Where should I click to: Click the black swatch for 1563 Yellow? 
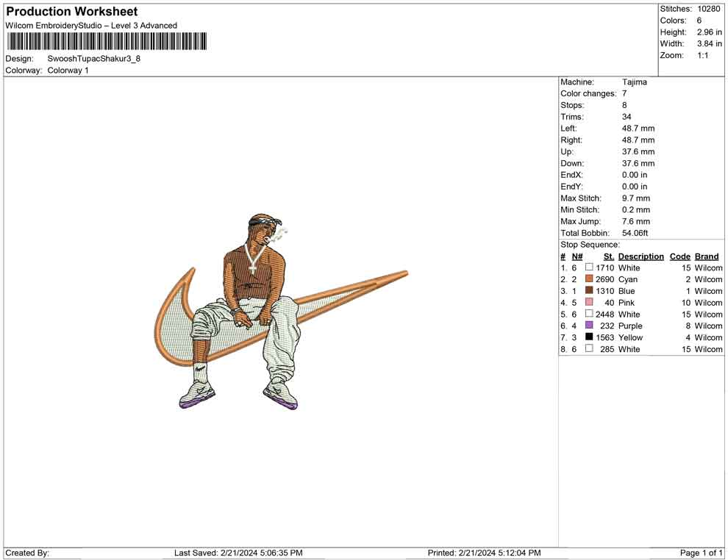click(x=589, y=337)
